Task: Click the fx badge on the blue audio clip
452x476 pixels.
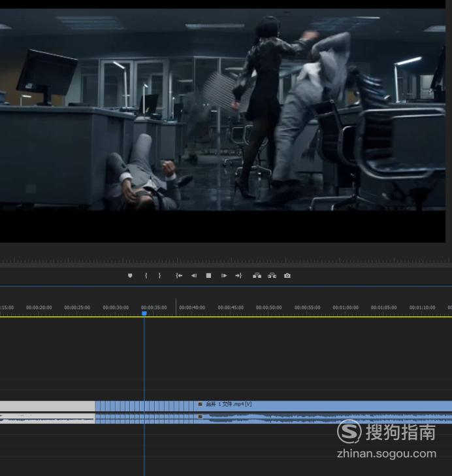Action: (200, 416)
